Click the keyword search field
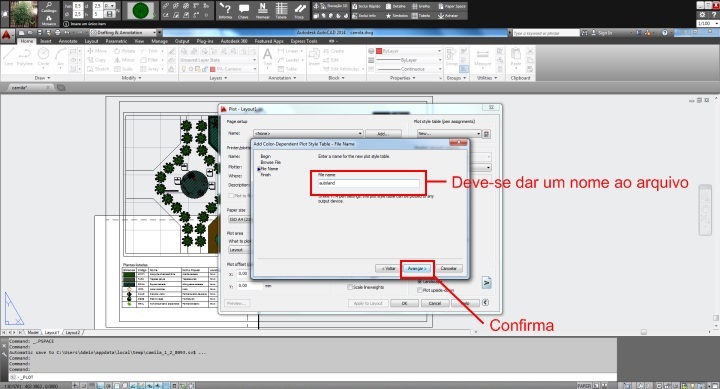 click(x=546, y=33)
